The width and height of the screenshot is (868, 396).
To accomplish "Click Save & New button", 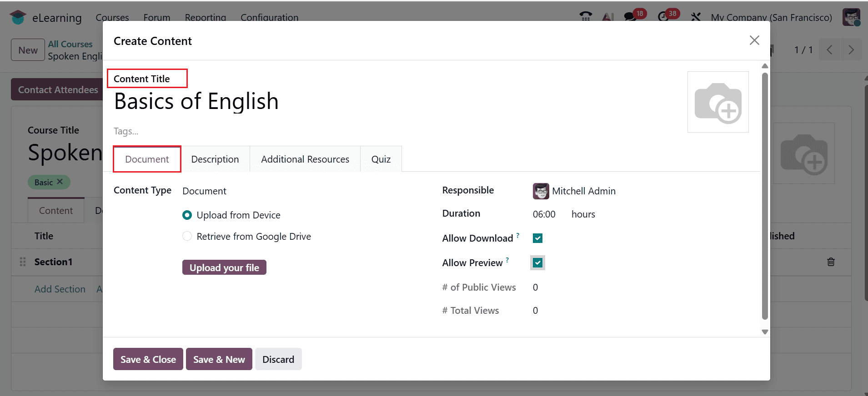I will click(219, 359).
